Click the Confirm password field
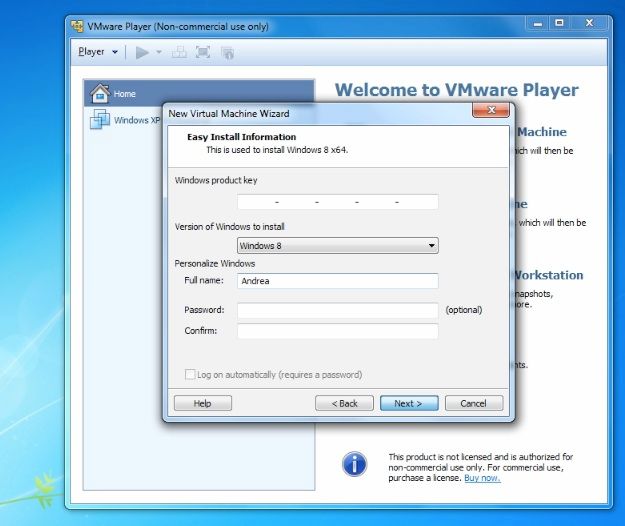This screenshot has height=526, width=625. point(338,331)
